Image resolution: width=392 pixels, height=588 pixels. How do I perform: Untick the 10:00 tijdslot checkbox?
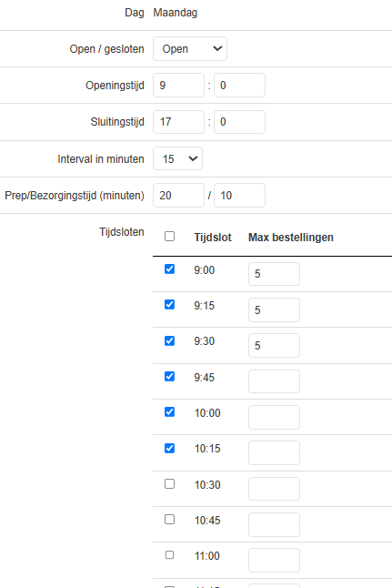169,412
